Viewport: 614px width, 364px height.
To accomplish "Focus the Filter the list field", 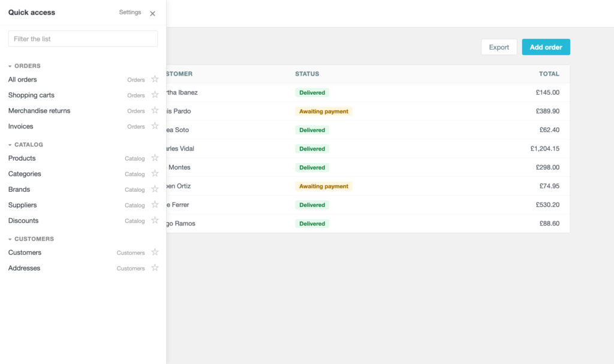I will coord(83,39).
